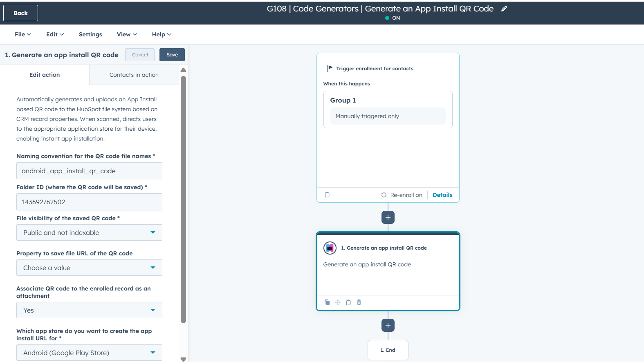Click the app logo icon on QR action card
644x362 pixels.
point(330,248)
